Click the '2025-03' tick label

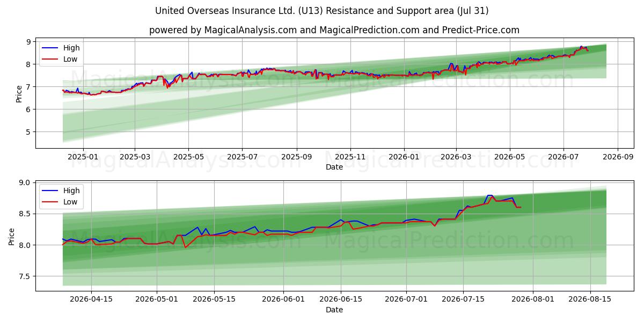click(134, 157)
